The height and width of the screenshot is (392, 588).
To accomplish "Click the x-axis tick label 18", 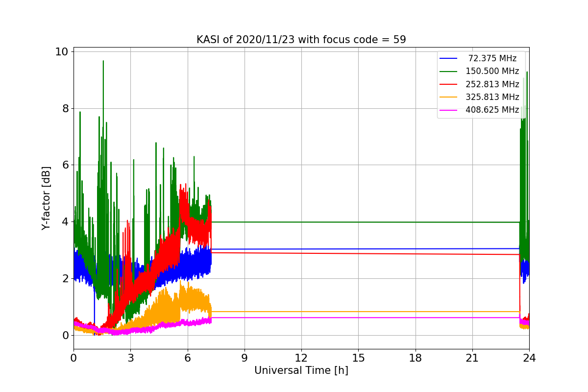I will click(416, 358).
